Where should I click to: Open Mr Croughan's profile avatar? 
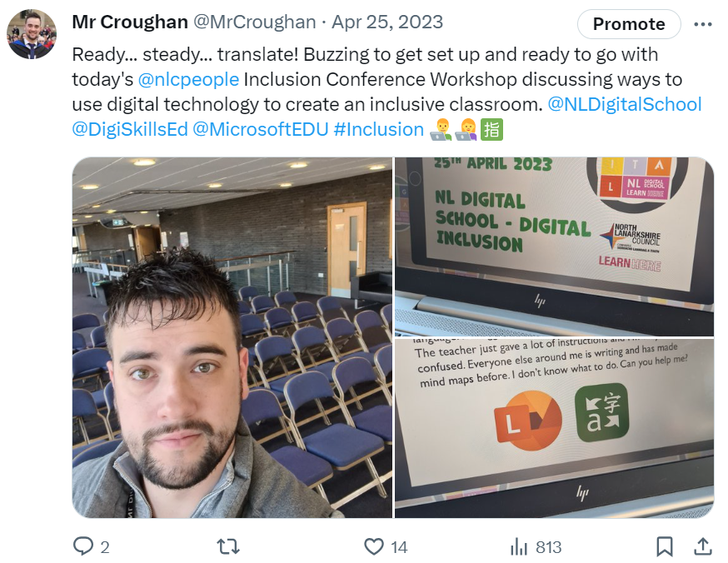coord(32,34)
